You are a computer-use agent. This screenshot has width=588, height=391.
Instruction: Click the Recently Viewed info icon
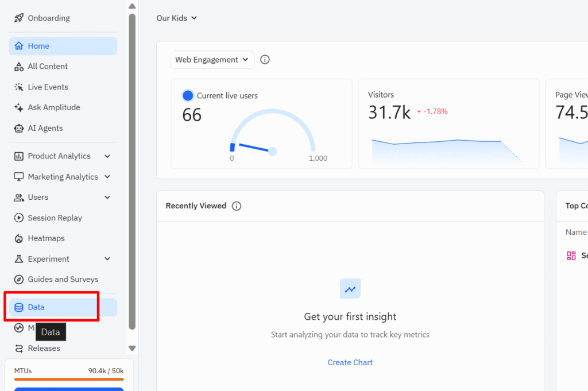point(237,206)
